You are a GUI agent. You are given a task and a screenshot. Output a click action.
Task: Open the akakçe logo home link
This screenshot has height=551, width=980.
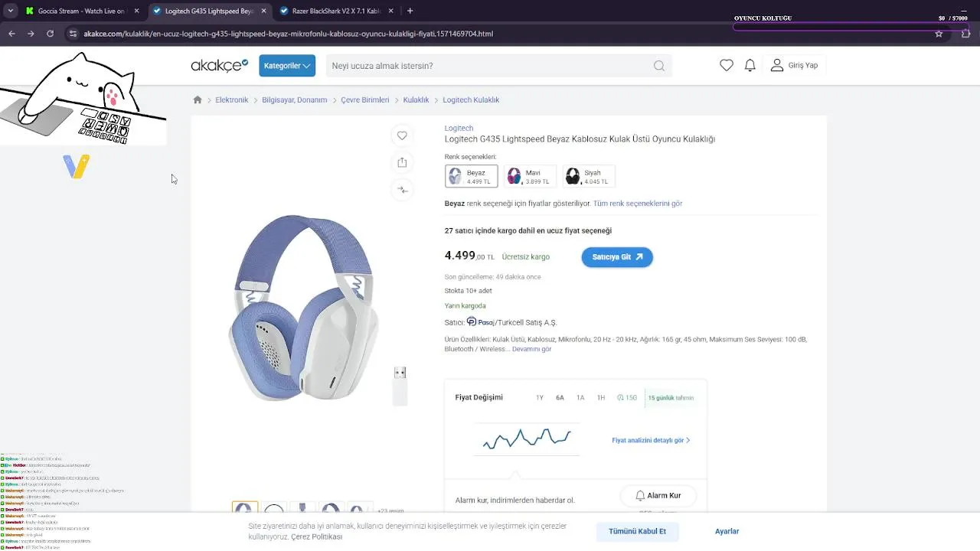click(220, 65)
